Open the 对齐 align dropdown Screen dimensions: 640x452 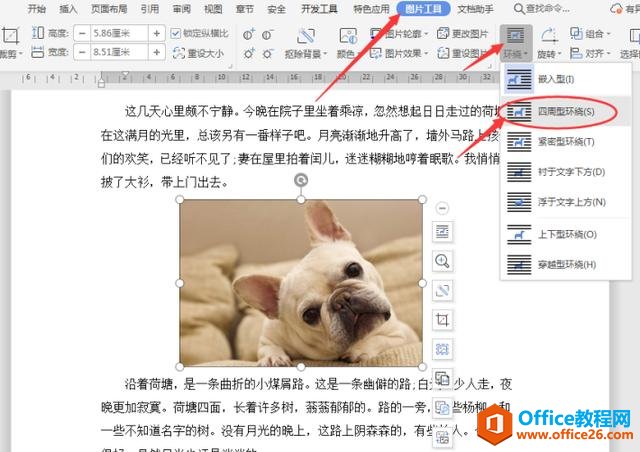pos(590,53)
